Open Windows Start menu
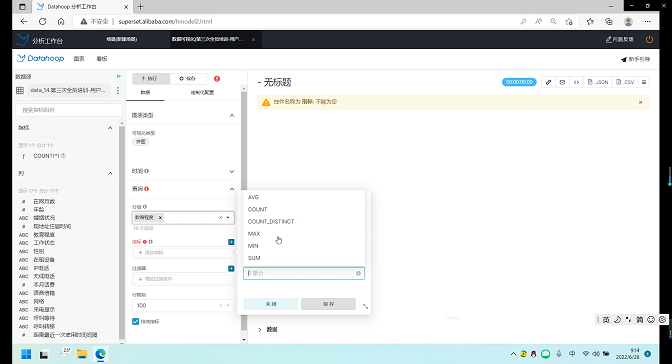The width and height of the screenshot is (672, 364). [26, 354]
